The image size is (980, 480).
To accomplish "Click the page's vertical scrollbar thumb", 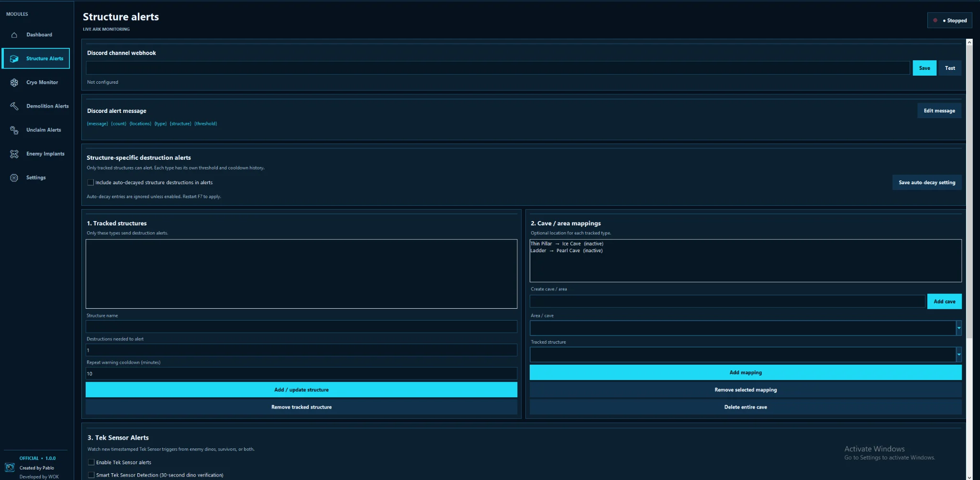I will pos(969,191).
